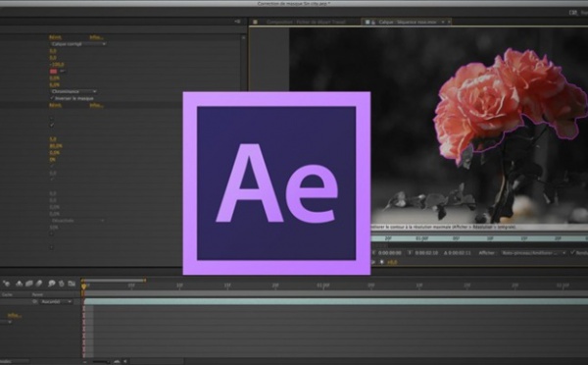Click the eyedropper beside the red swatch

[x=63, y=71]
